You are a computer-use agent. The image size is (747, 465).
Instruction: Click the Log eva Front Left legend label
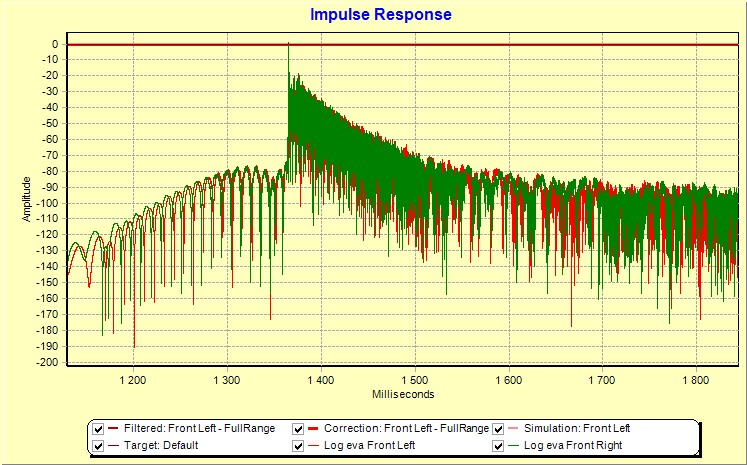click(x=369, y=445)
